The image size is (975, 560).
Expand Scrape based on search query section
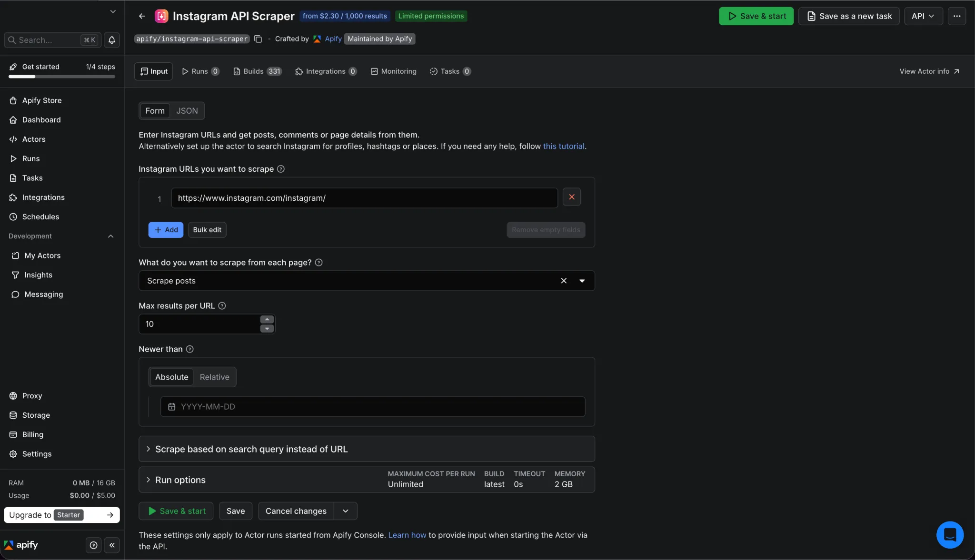click(367, 449)
